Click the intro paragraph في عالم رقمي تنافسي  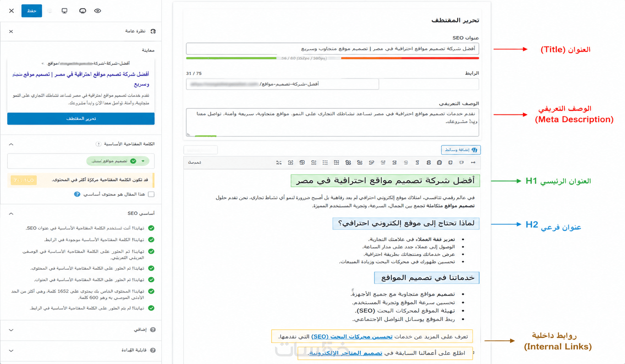click(345, 202)
